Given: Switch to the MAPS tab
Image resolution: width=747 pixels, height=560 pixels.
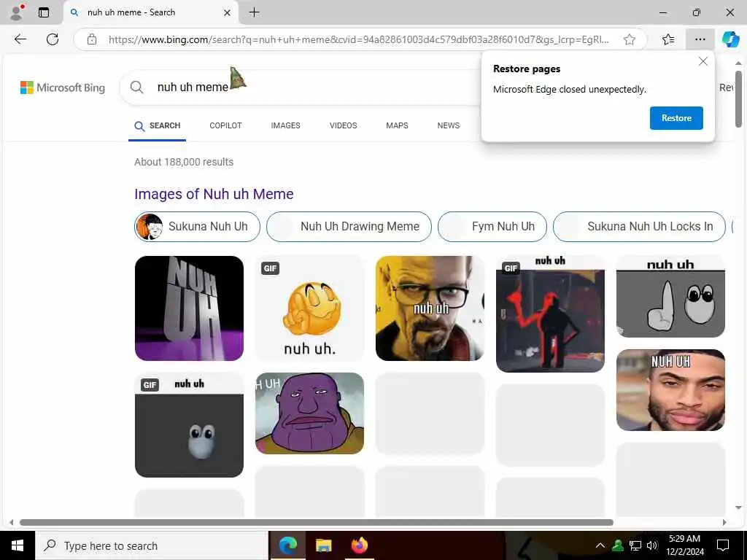Looking at the screenshot, I should coord(397,125).
